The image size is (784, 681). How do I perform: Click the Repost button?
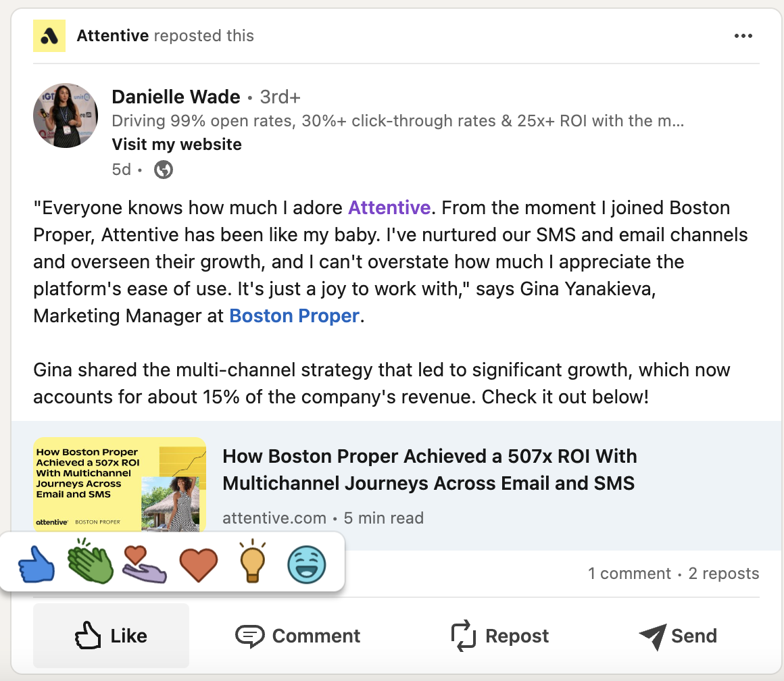pyautogui.click(x=499, y=636)
